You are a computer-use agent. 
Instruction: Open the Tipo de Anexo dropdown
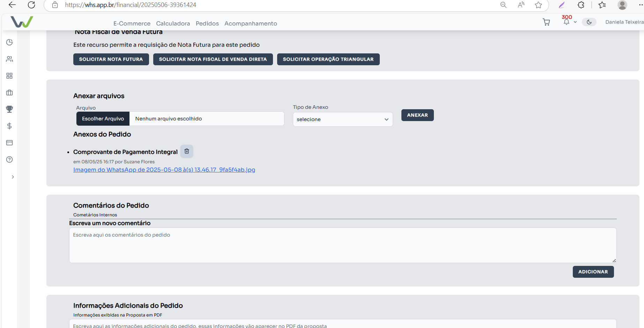click(x=342, y=119)
